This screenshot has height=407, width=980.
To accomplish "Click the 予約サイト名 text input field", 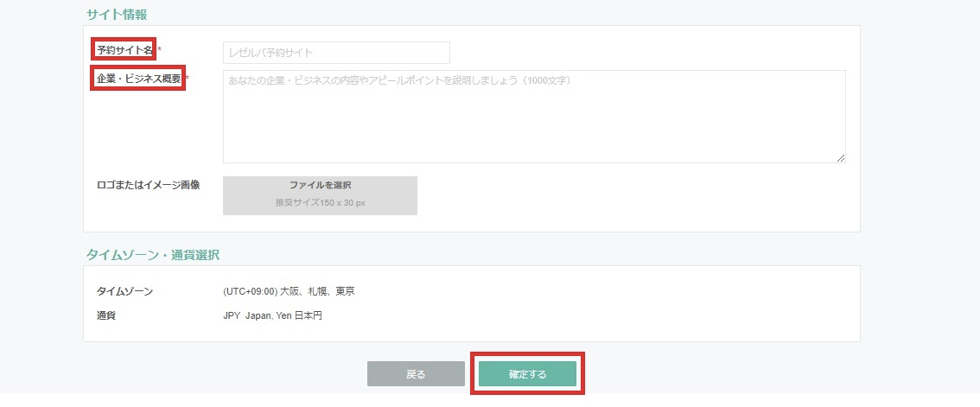I will click(x=363, y=53).
